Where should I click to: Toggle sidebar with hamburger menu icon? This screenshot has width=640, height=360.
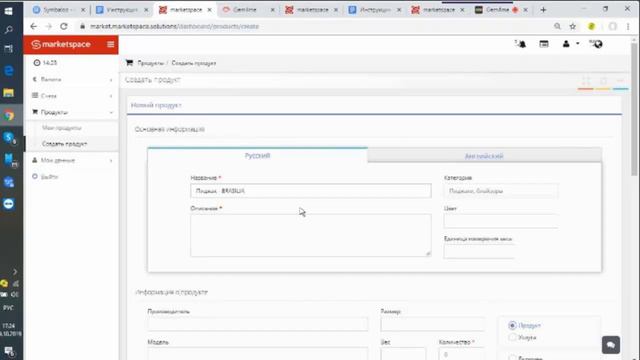(110, 44)
